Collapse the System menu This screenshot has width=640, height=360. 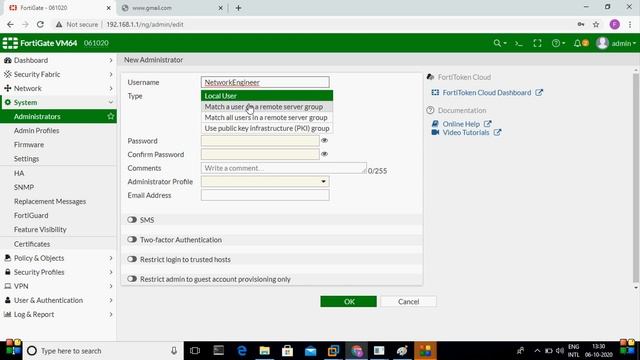click(x=58, y=102)
